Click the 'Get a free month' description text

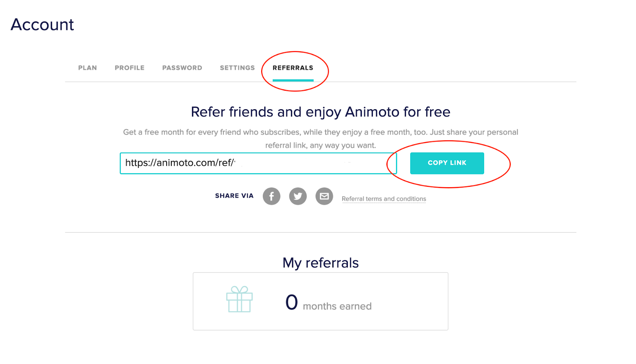click(x=320, y=132)
